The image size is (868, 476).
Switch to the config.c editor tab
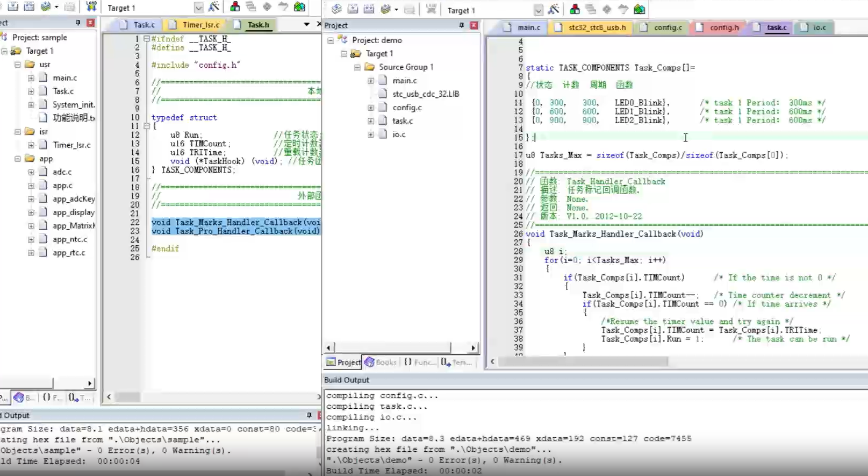click(668, 27)
